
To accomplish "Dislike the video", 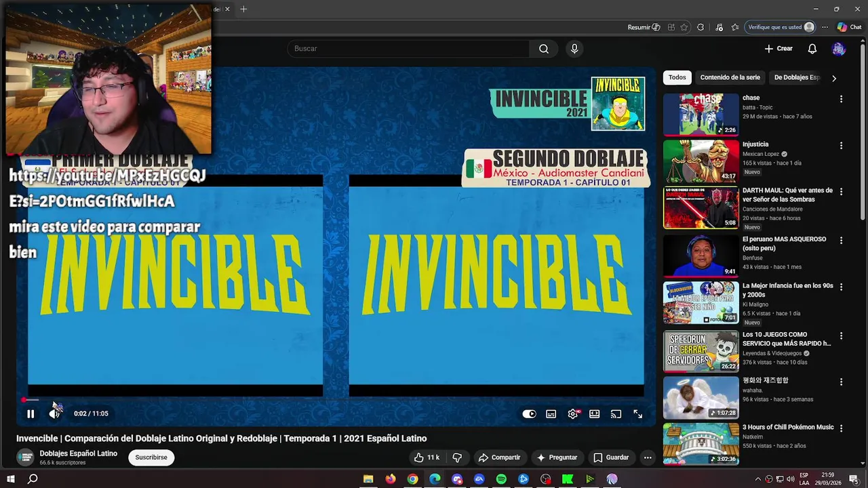I will [457, 457].
